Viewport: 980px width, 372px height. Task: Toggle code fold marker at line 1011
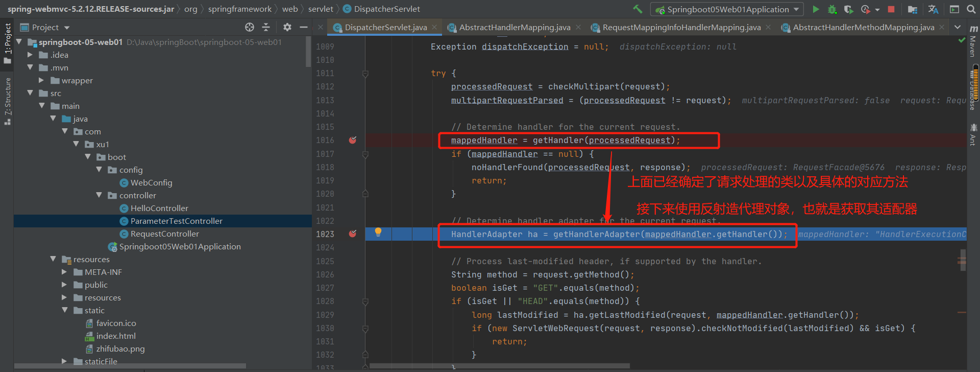click(365, 74)
